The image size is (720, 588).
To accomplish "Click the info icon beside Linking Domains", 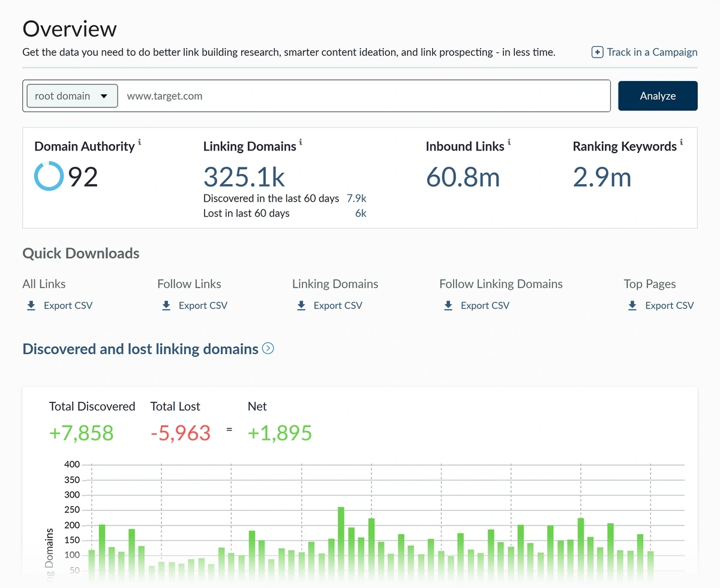I will pyautogui.click(x=300, y=142).
